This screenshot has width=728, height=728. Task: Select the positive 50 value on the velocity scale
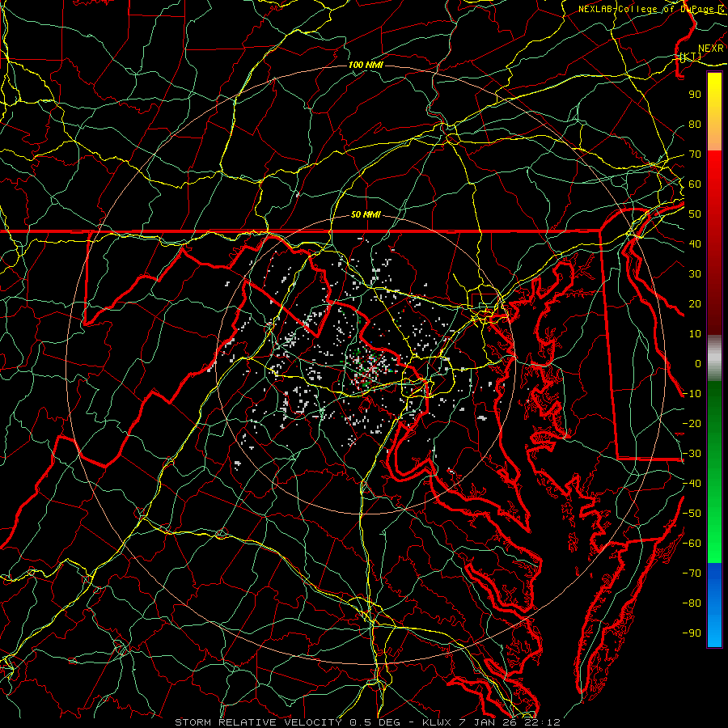(x=695, y=214)
